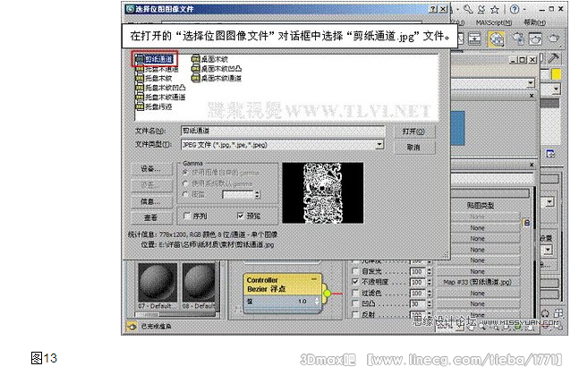Click the Map #33 (剪纸通道.jpg) map button
Screen dimensions: 588x375
tap(477, 282)
